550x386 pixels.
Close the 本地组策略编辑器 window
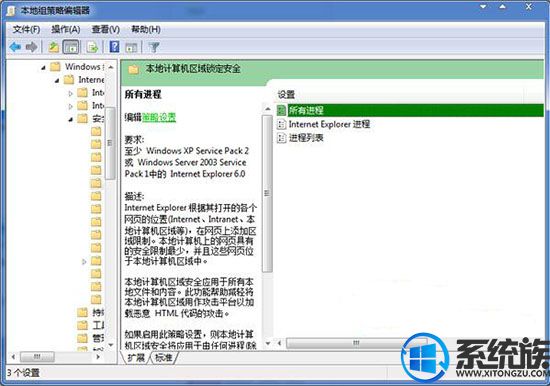(529, 7)
